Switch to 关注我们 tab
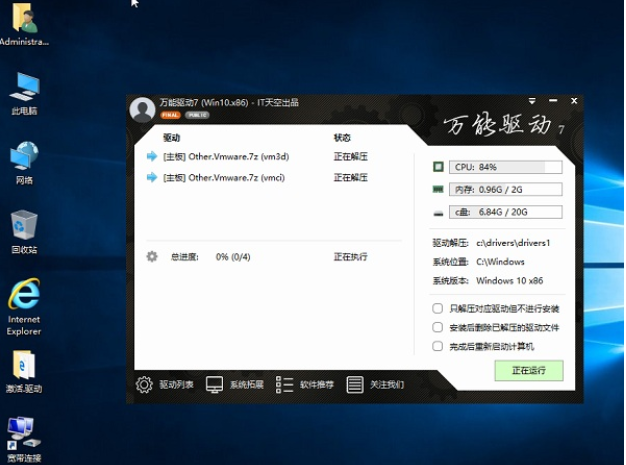626x465 pixels. (x=375, y=384)
